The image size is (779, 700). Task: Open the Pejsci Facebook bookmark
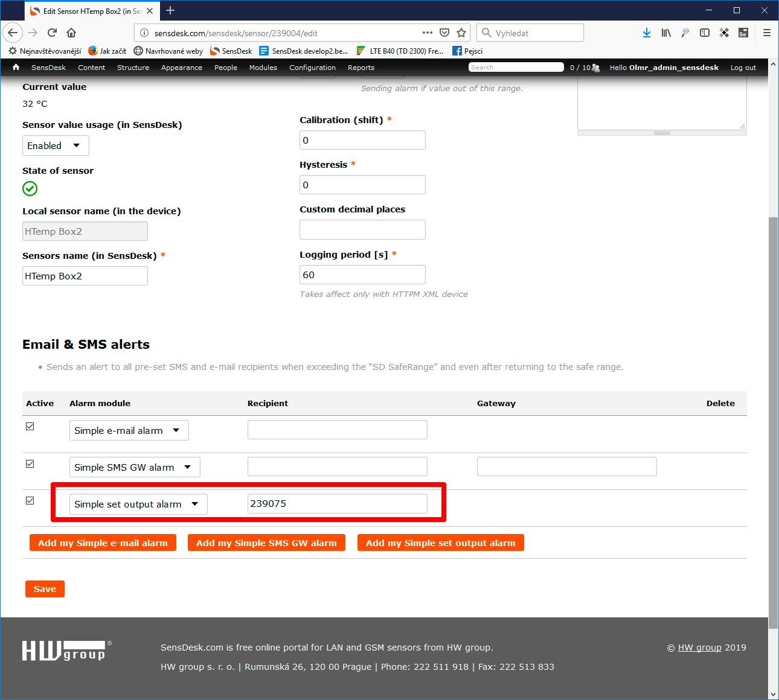[467, 51]
